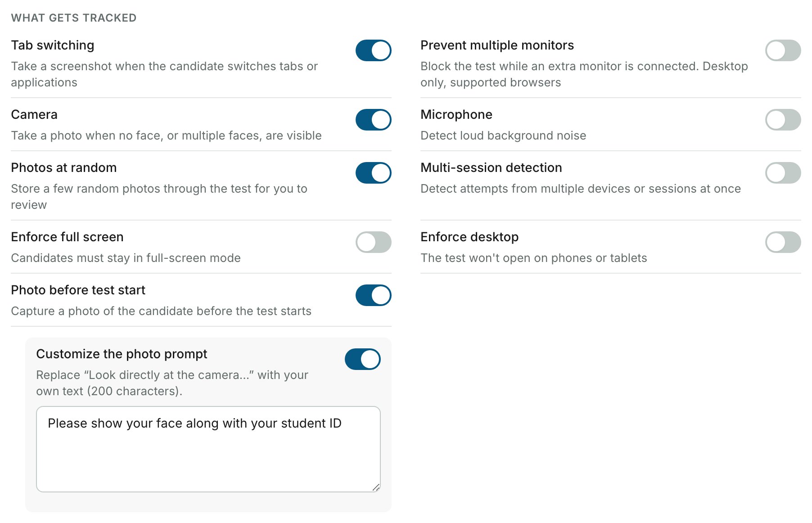812x523 pixels.
Task: Disable Photos at random switch
Action: click(x=373, y=173)
